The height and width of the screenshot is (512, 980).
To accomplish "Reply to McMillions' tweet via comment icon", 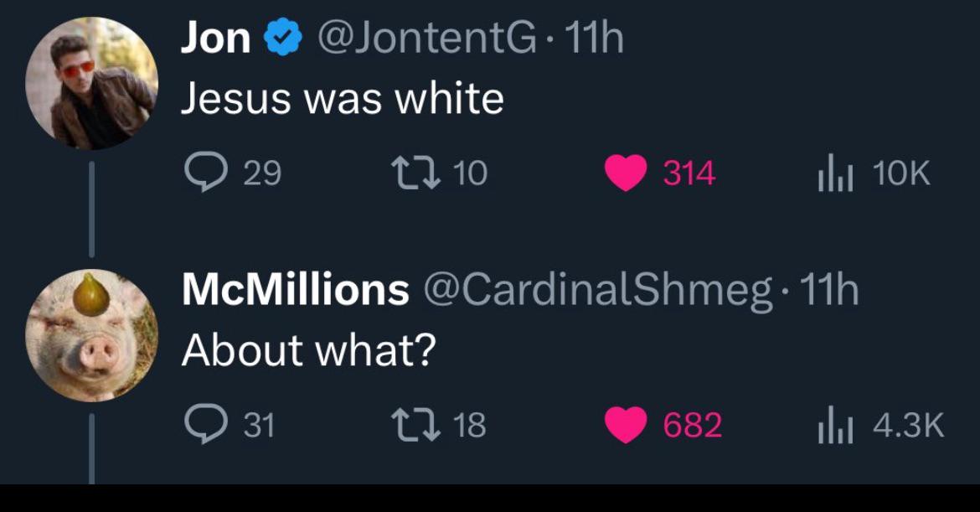I will (x=205, y=424).
